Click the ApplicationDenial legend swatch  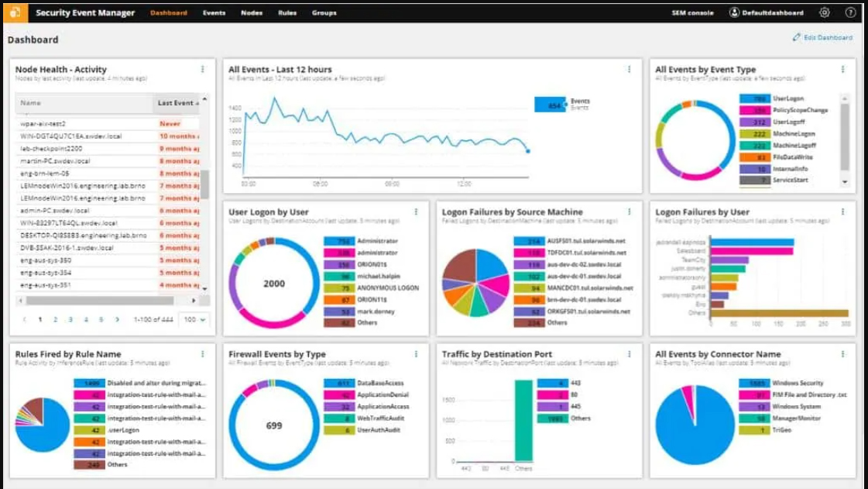(339, 395)
